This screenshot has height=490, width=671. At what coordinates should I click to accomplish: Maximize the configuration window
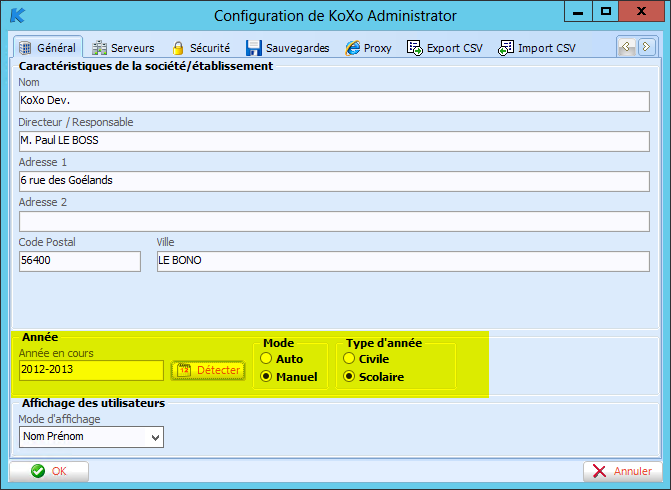tap(606, 12)
